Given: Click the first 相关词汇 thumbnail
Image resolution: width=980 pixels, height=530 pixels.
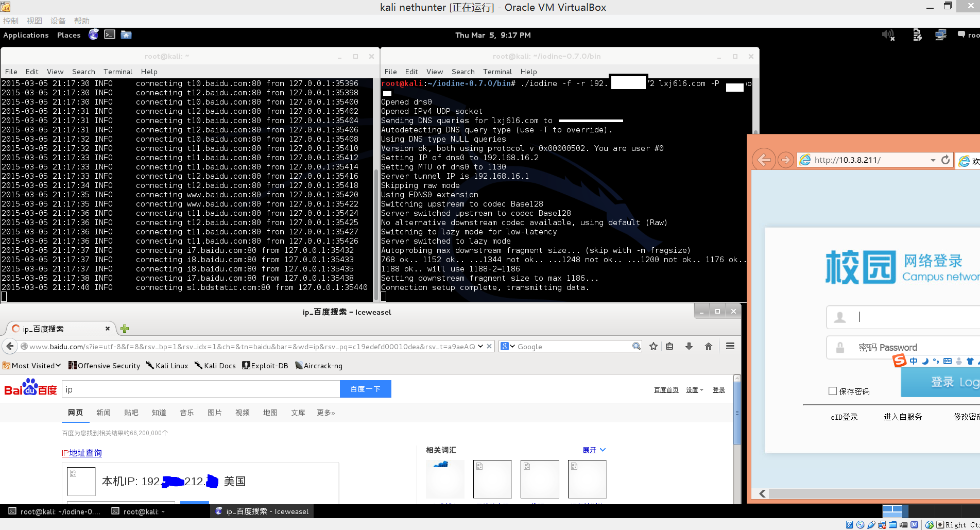Looking at the screenshot, I should (x=445, y=479).
